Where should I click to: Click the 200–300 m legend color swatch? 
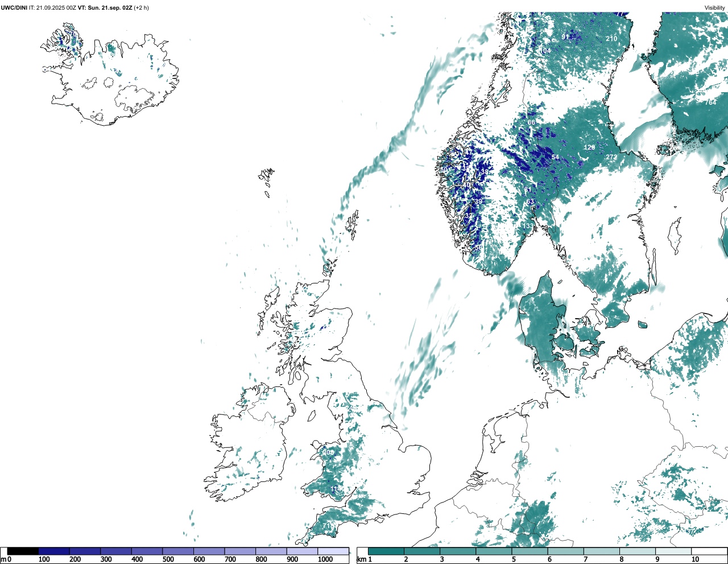[x=85, y=551]
